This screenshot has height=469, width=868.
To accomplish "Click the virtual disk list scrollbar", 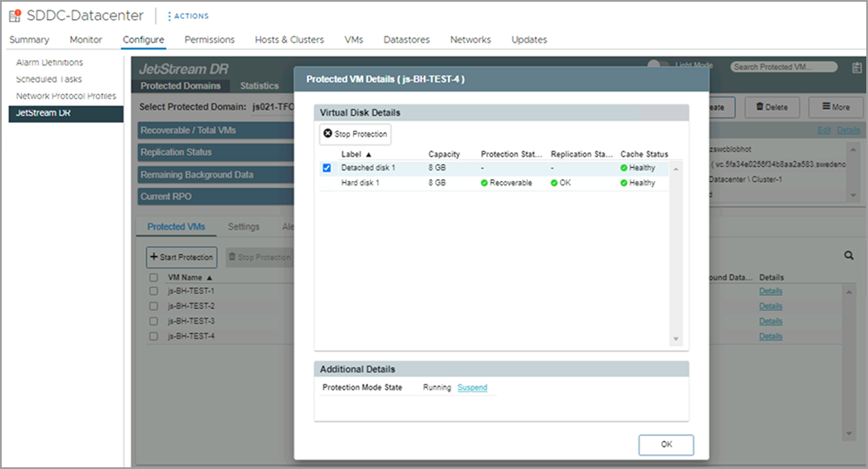I will click(677, 252).
